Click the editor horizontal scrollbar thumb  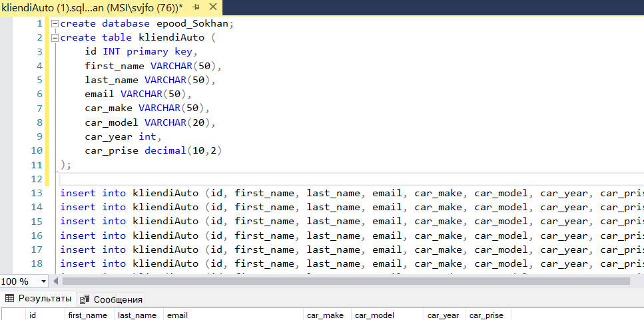point(346,281)
